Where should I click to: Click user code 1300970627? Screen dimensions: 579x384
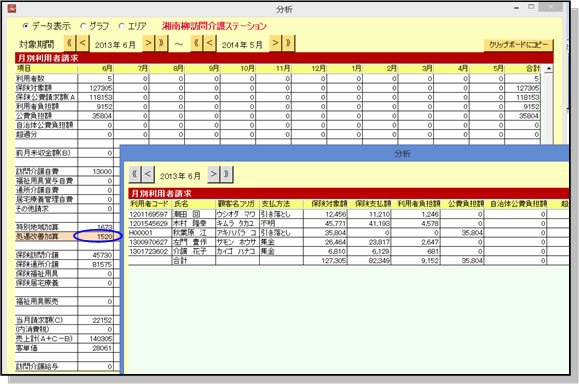150,242
